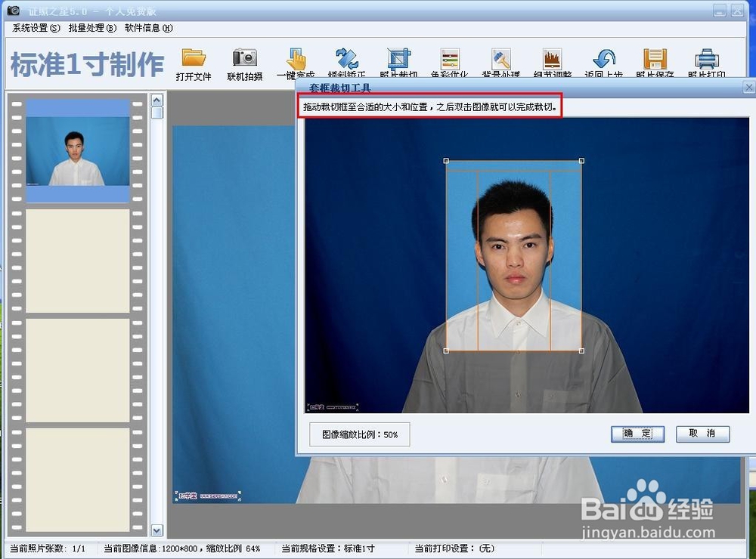
Task: Click status text 当前图像信息:1200*800
Action: tap(151, 548)
